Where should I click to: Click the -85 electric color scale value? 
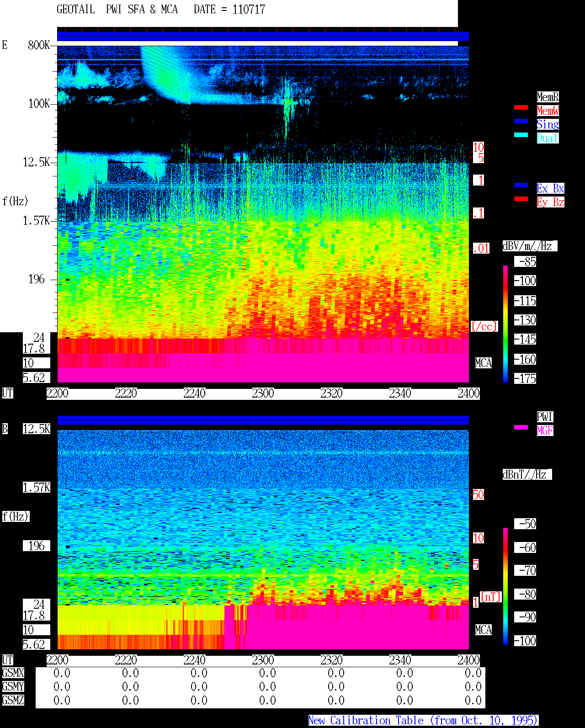(x=525, y=261)
